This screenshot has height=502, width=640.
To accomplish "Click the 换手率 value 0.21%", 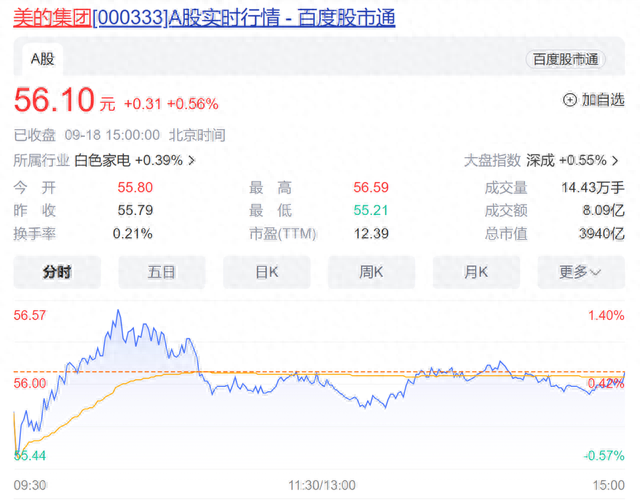I will coord(133,233).
